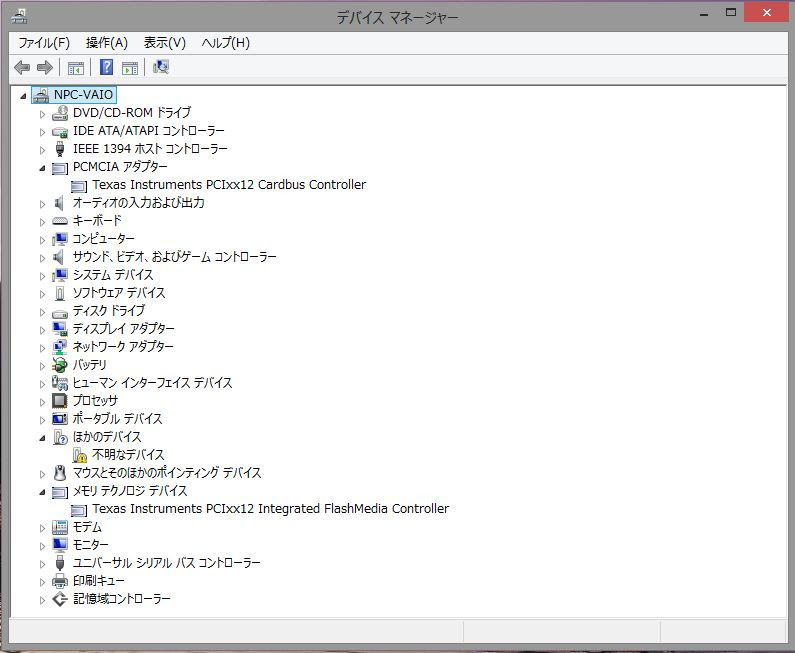The height and width of the screenshot is (653, 795).
Task: Click the ディスク ドライブ icon
Action: (60, 312)
